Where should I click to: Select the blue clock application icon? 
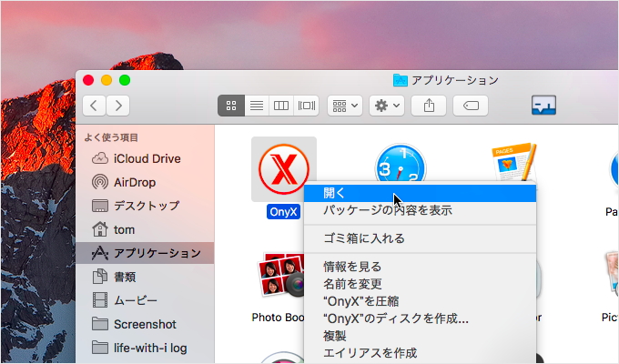click(x=401, y=164)
